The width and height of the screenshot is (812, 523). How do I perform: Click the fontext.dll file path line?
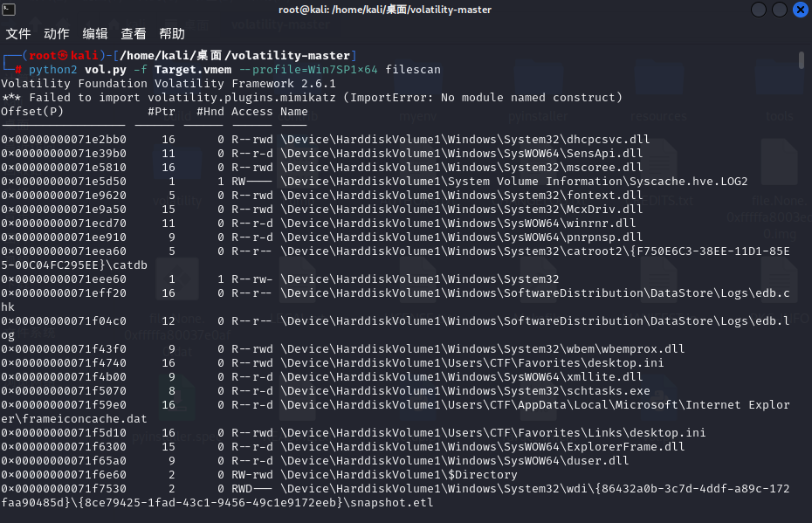tap(461, 196)
